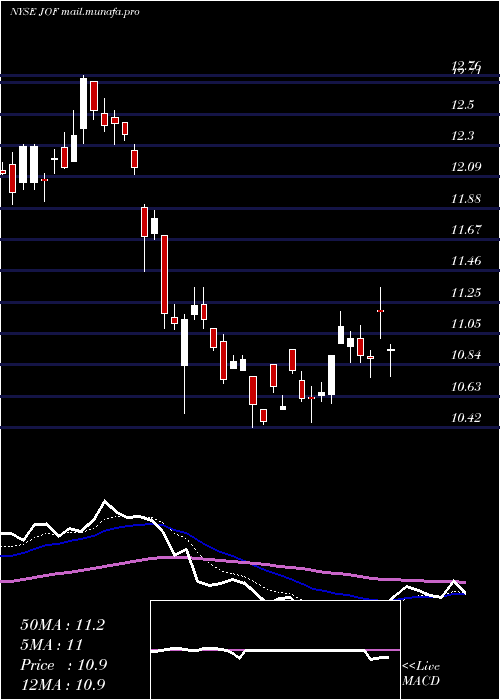This screenshot has width=500, height=700.
Task: Click the 10.42 price axis label
Action: (x=467, y=418)
